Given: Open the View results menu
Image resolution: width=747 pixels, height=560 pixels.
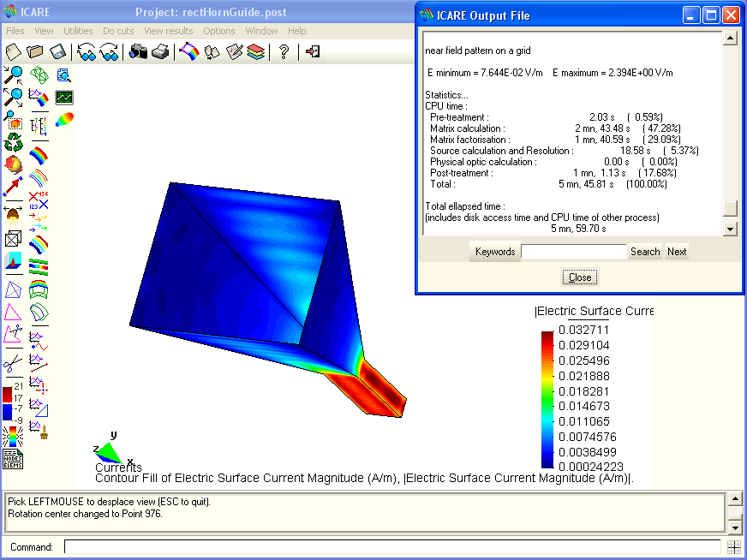Looking at the screenshot, I should pyautogui.click(x=169, y=31).
